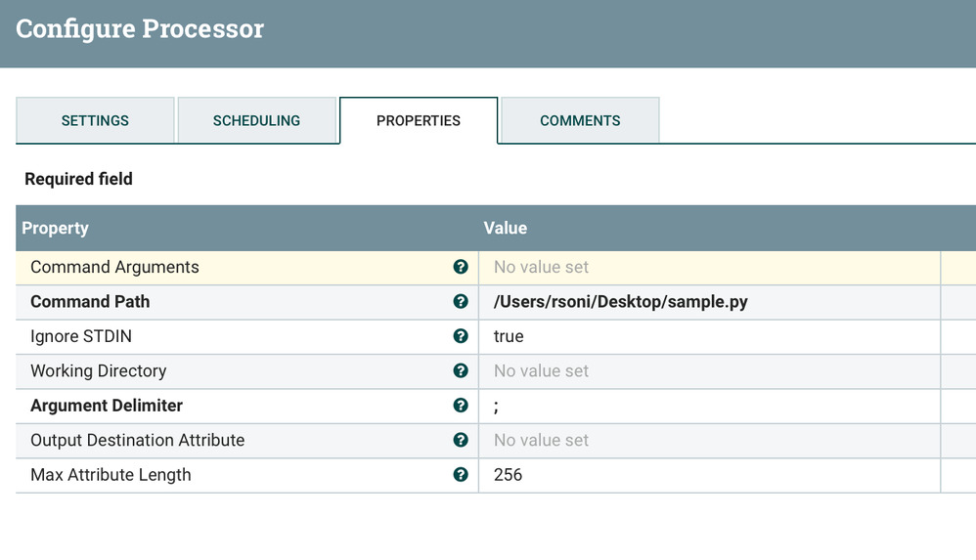
Task: Click Output Destination Attribute help icon
Action: (461, 441)
